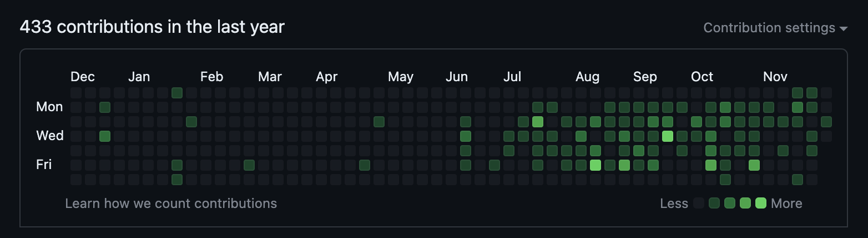
Task: Select the green Monday cell in December
Action: point(105,107)
